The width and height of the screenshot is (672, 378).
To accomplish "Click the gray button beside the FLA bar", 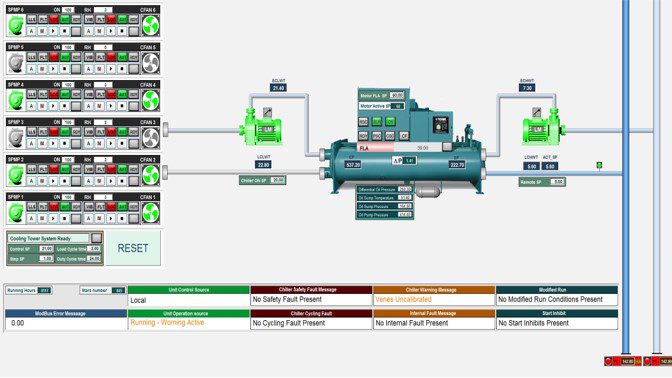I will (x=447, y=147).
